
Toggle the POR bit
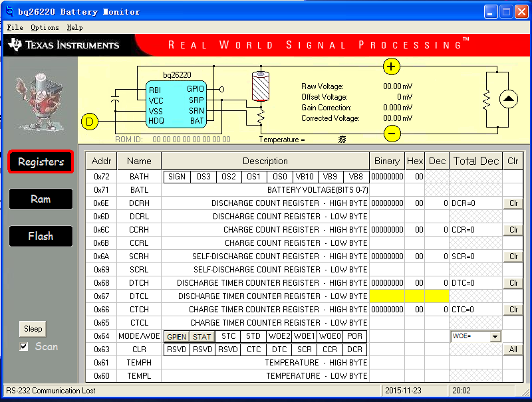point(355,336)
